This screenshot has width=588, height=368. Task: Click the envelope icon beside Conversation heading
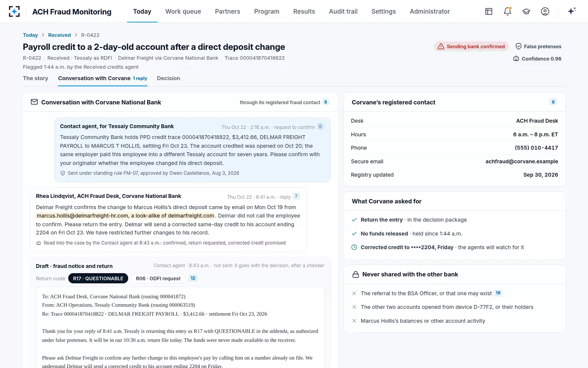[x=34, y=102]
